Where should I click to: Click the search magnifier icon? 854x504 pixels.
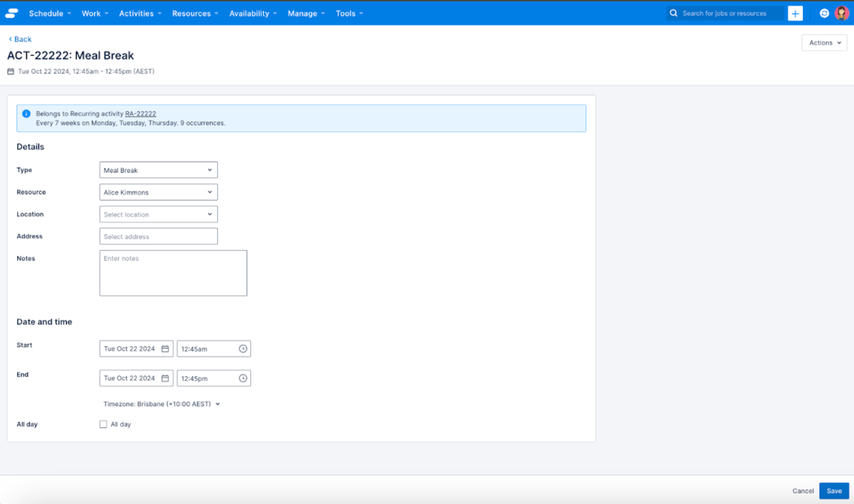[x=674, y=14]
